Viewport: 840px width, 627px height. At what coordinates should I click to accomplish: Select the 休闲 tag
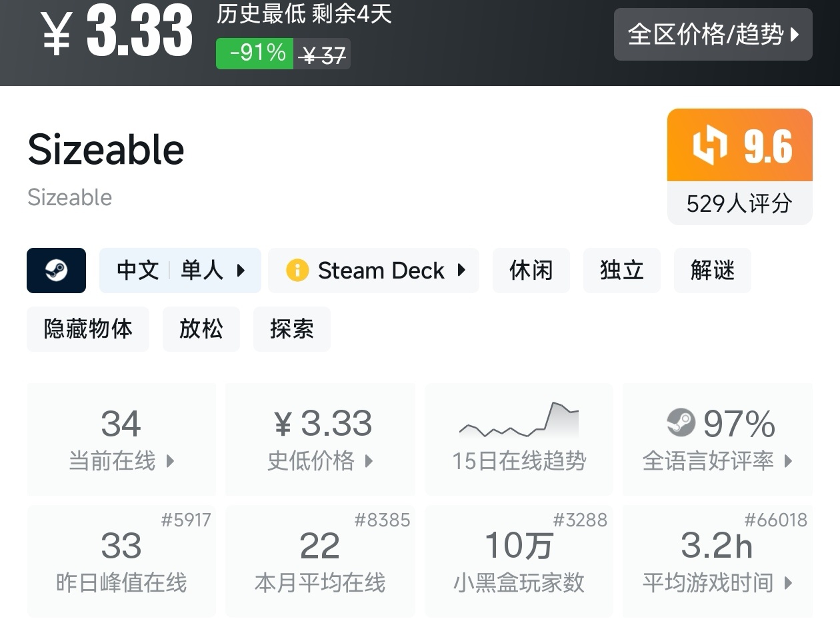(531, 271)
